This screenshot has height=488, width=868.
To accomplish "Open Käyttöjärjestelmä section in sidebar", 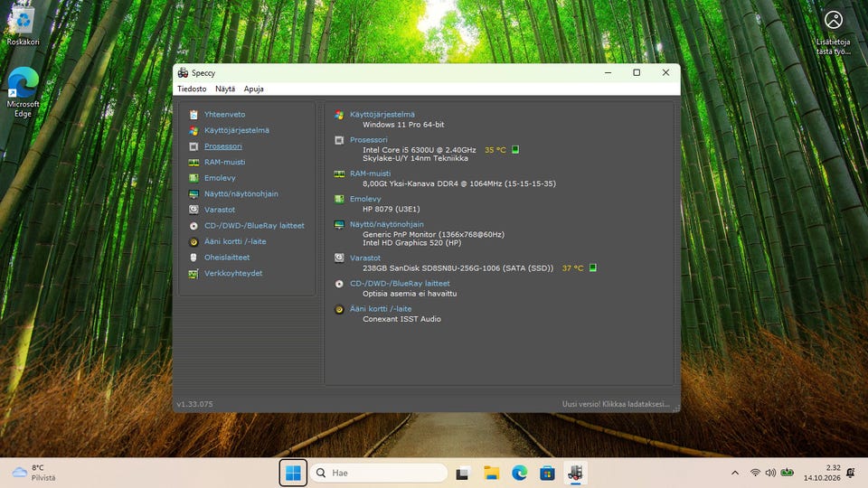I will pyautogui.click(x=236, y=130).
